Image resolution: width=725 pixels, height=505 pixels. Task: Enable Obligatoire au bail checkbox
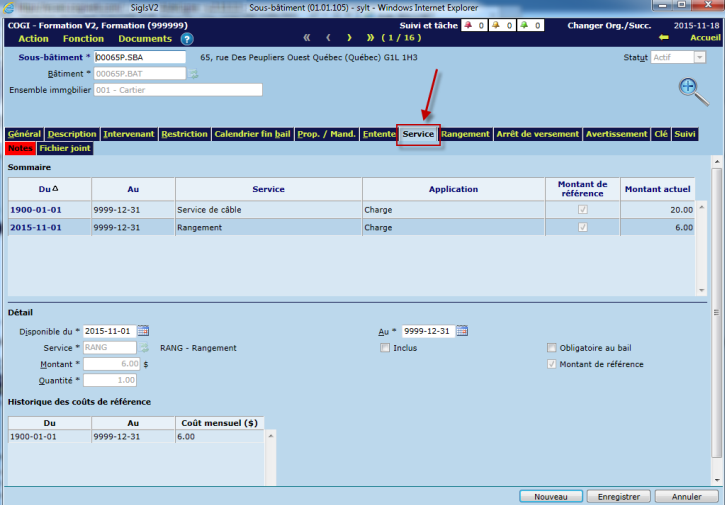[x=551, y=348]
